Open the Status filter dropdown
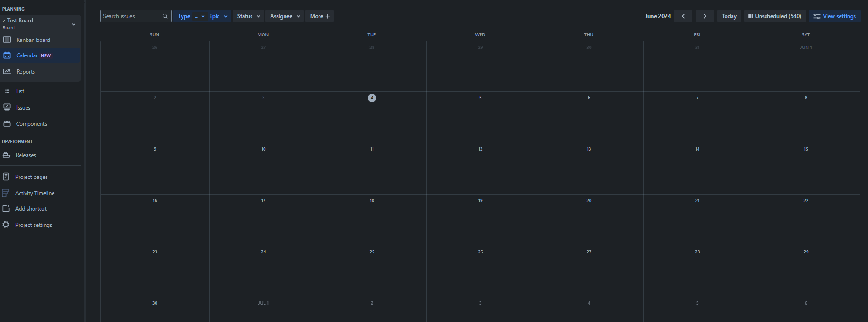The image size is (868, 322). coord(249,16)
